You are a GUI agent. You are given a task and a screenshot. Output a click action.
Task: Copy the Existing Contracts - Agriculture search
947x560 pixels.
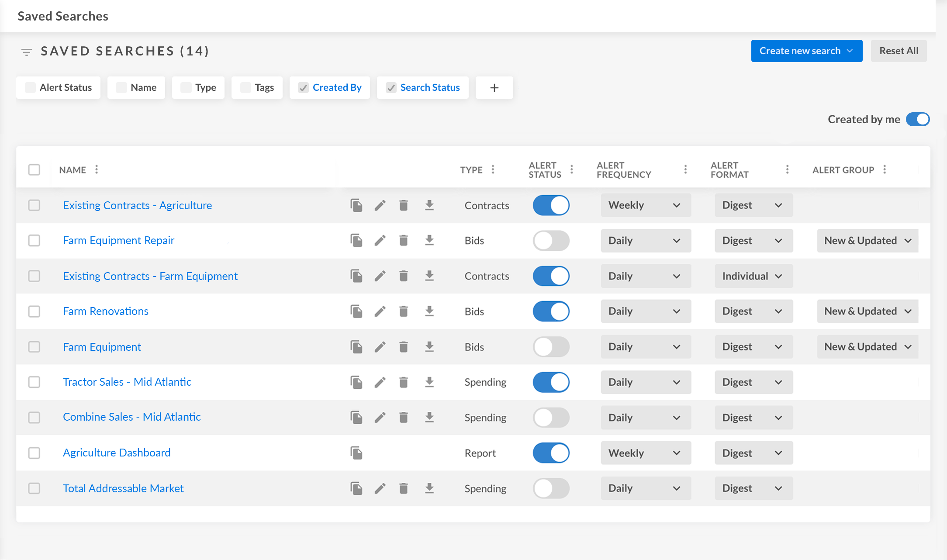pyautogui.click(x=356, y=205)
